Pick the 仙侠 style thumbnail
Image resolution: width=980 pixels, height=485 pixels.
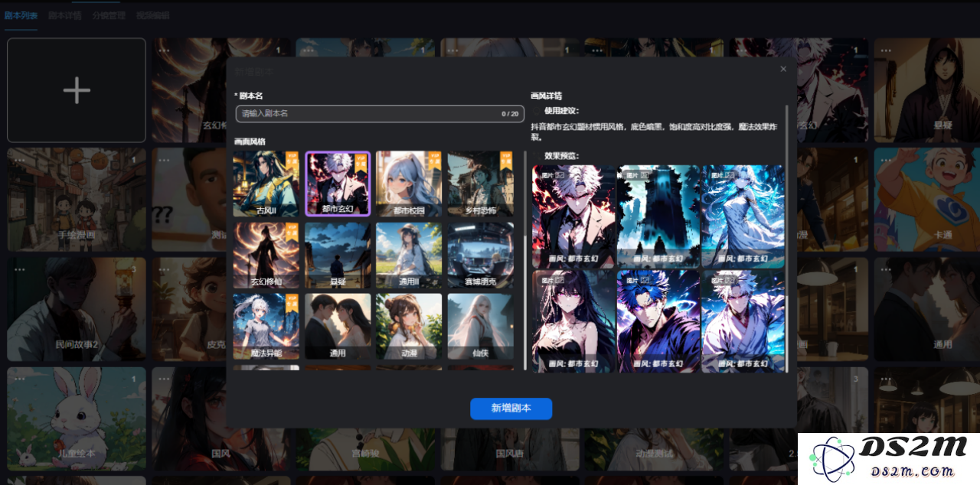pos(480,327)
